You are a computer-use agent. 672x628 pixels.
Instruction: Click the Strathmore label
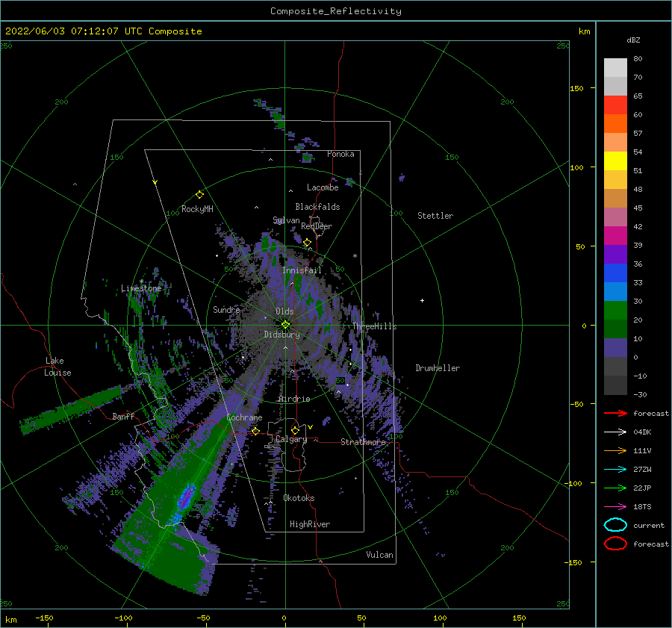pos(363,441)
